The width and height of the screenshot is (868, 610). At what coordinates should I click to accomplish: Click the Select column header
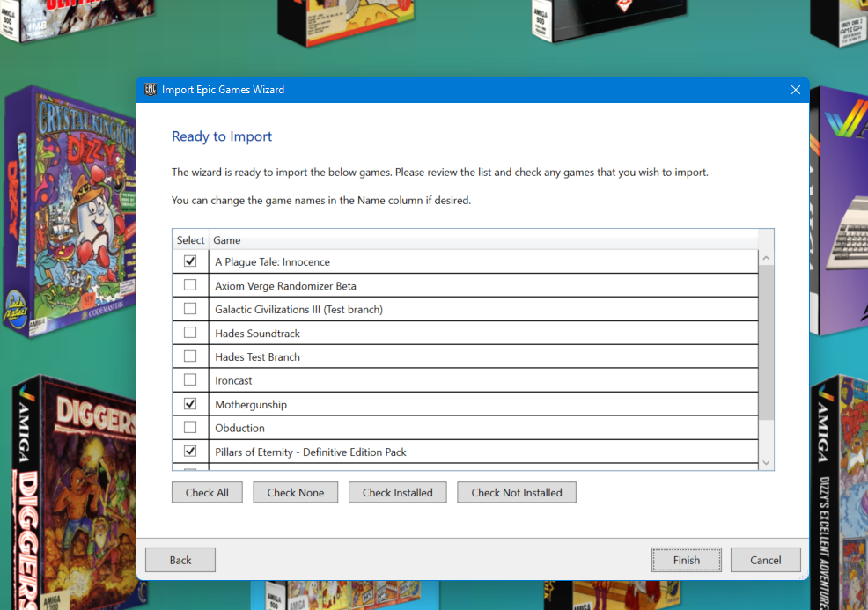pos(190,240)
